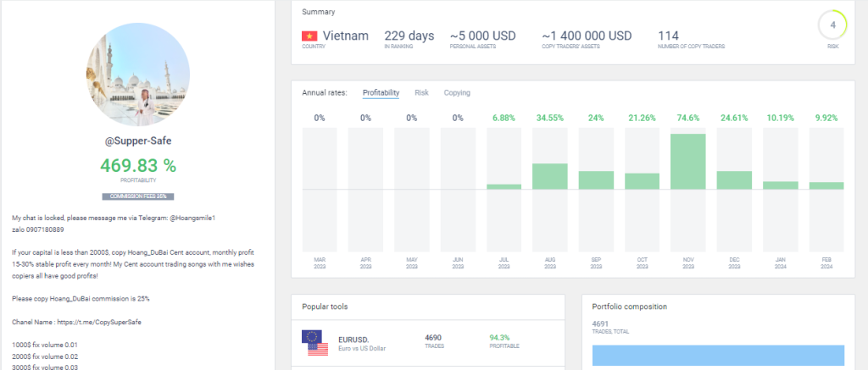Click the ~5 000 USD personal assets value
This screenshot has height=370, width=868.
pyautogui.click(x=482, y=36)
